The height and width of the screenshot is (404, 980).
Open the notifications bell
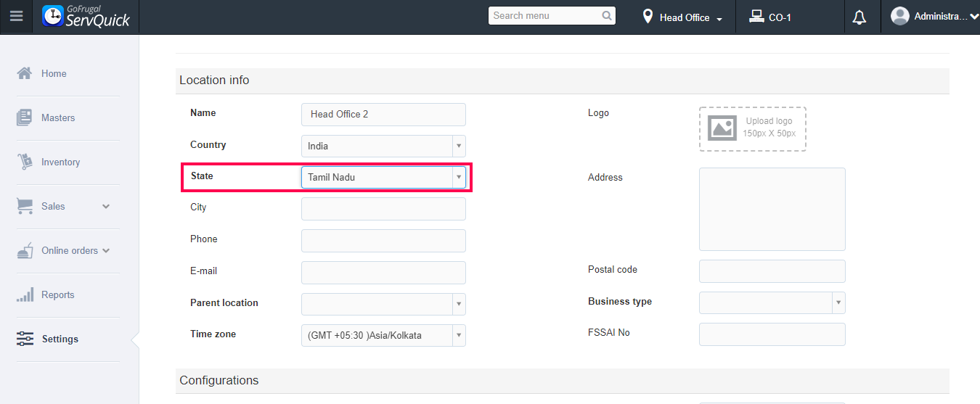(x=859, y=17)
